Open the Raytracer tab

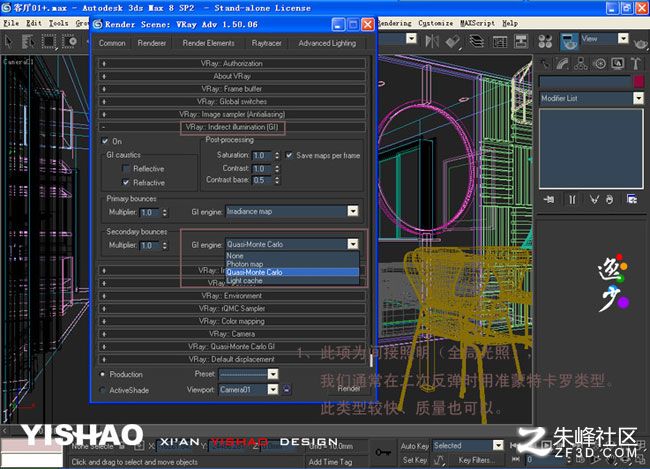click(x=266, y=43)
